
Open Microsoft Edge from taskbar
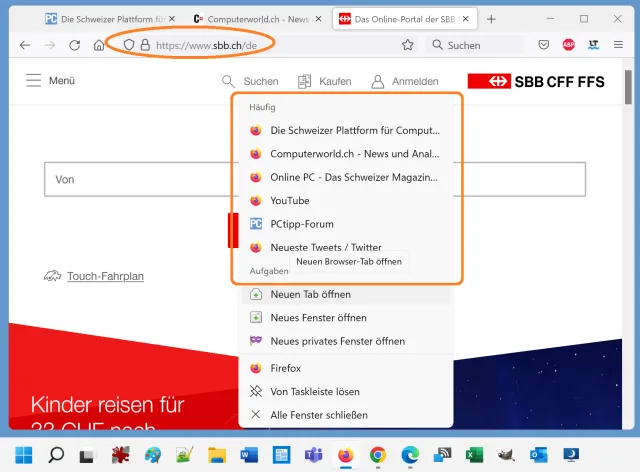coord(410,455)
